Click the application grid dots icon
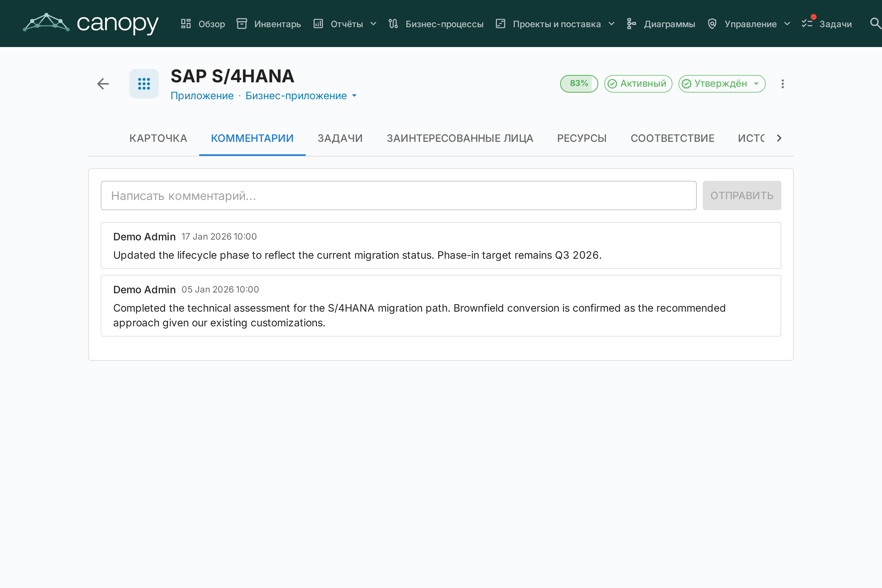Screen dimensions: 882x588 (144, 84)
